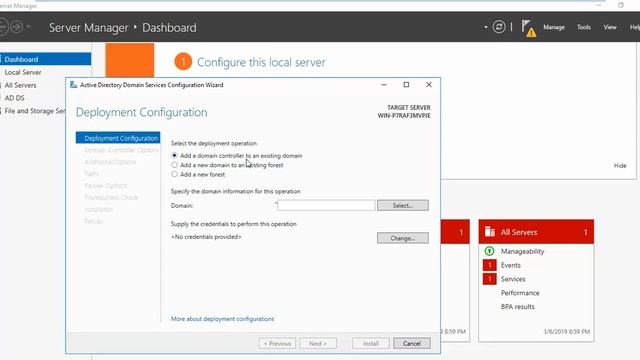640x360 pixels.
Task: Open the View menu
Action: coord(610,27)
